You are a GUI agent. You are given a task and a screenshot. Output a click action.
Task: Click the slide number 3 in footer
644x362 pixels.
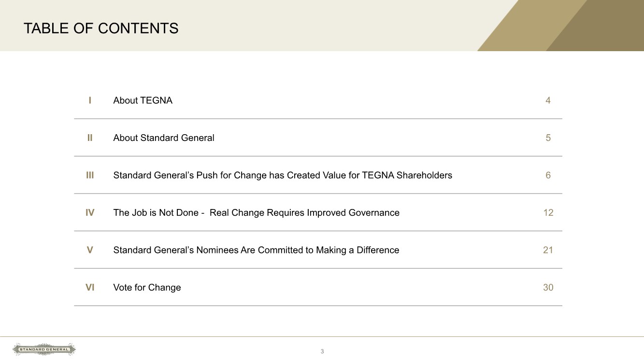point(322,351)
